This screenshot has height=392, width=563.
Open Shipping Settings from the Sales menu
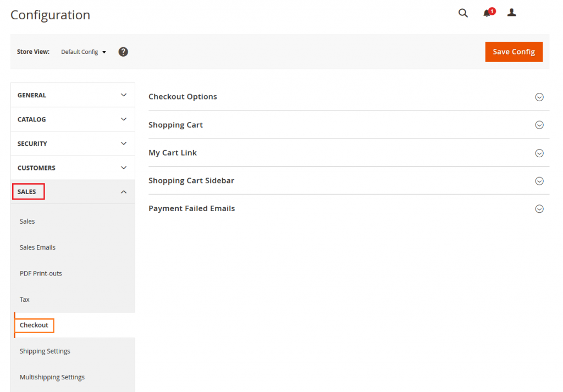[45, 351]
